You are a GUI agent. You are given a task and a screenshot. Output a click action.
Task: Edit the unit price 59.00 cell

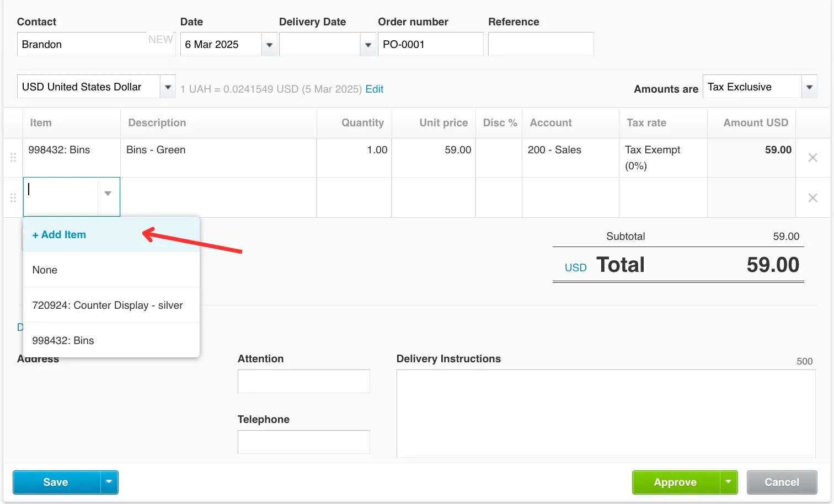click(434, 158)
